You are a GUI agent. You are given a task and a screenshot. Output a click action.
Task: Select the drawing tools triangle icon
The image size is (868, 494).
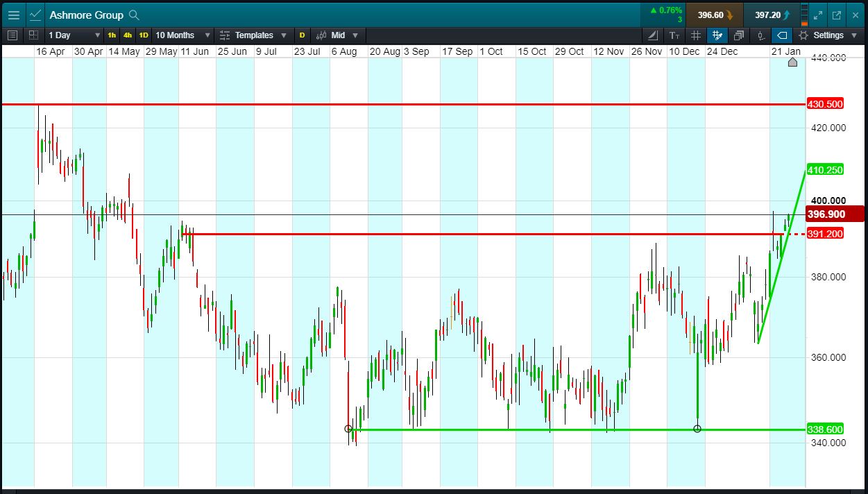[x=653, y=35]
